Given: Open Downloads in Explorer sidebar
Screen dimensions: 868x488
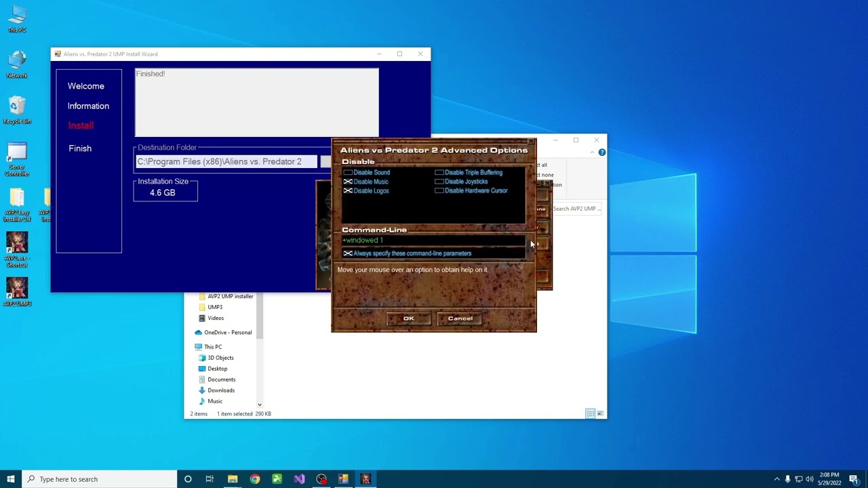Looking at the screenshot, I should (216, 390).
